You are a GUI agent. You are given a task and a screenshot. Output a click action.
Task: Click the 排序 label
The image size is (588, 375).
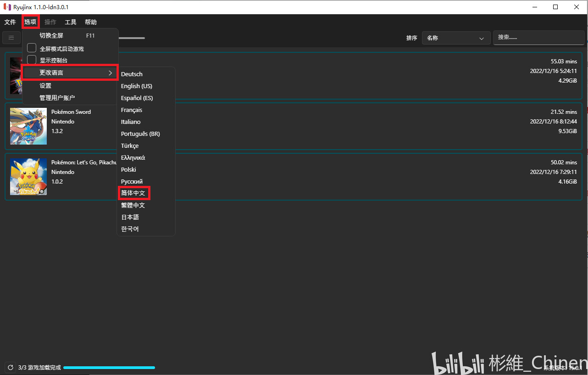coord(411,38)
